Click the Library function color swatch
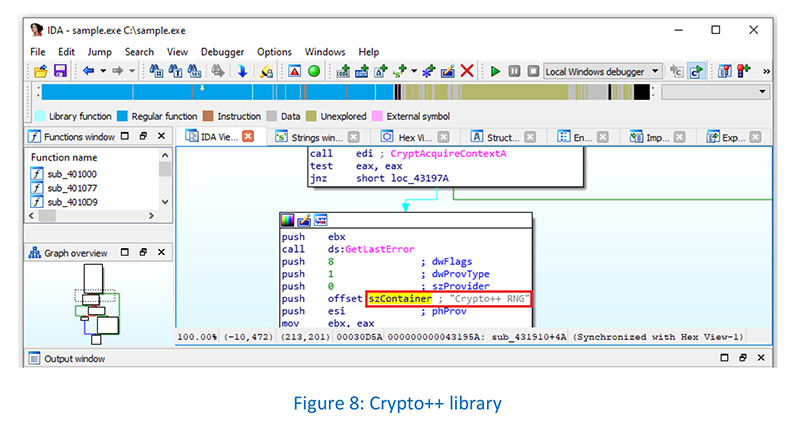Viewport: 799px width, 429px height. click(39, 116)
